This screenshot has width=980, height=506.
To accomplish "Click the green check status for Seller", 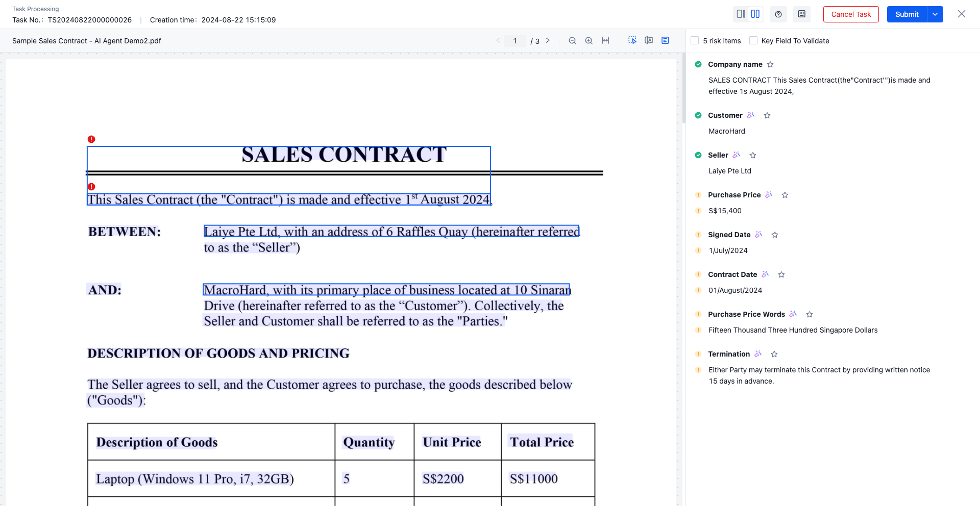I will [698, 155].
